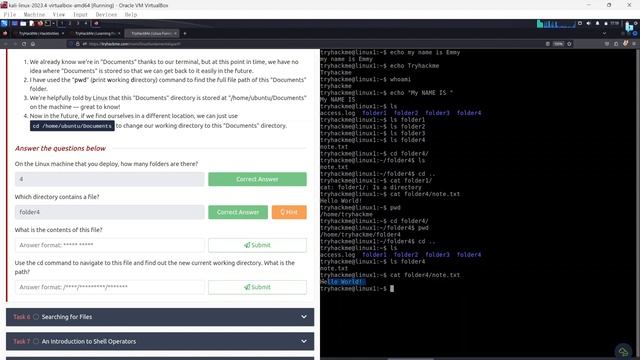Click the answered field showing folder4
Image resolution: width=640 pixels, height=360 pixels.
pos(109,212)
